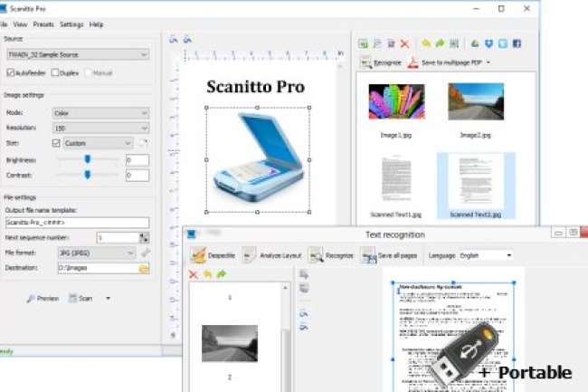Click the green add image icon
Image resolution: width=588 pixels, height=392 pixels.
pos(363,43)
